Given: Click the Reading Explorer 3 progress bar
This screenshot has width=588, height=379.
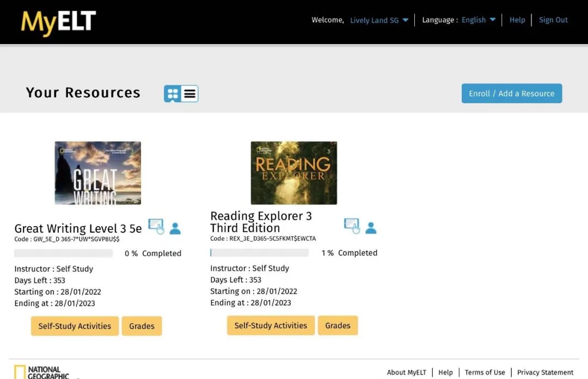Looking at the screenshot, I should point(259,253).
